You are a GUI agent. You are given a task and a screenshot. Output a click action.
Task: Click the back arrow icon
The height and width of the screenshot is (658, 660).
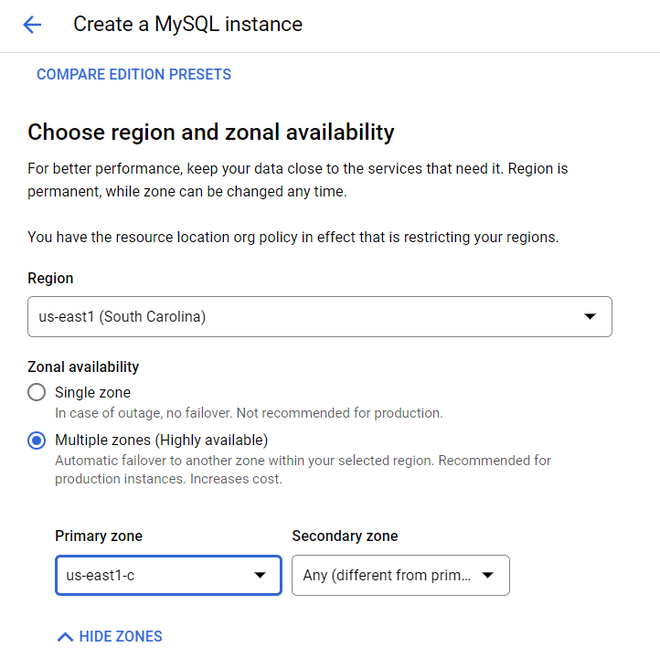(x=32, y=25)
